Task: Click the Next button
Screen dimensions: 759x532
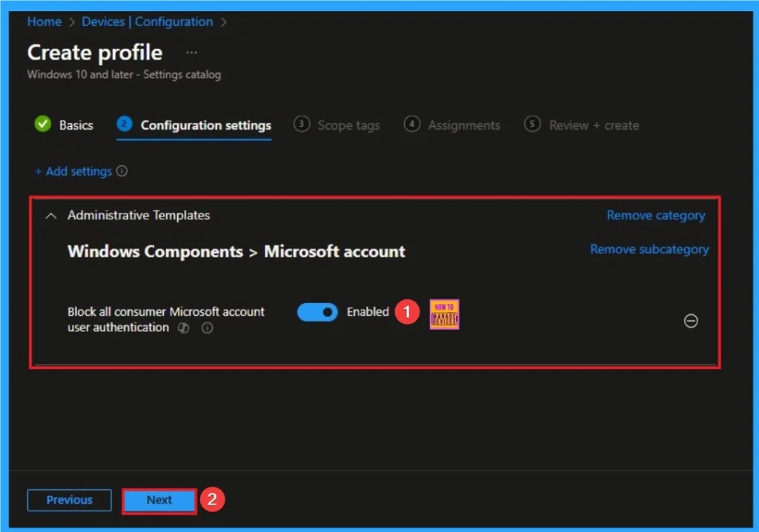Action: [158, 500]
